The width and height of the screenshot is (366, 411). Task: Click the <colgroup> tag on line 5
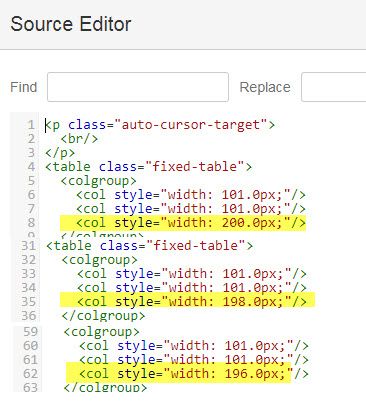click(99, 181)
